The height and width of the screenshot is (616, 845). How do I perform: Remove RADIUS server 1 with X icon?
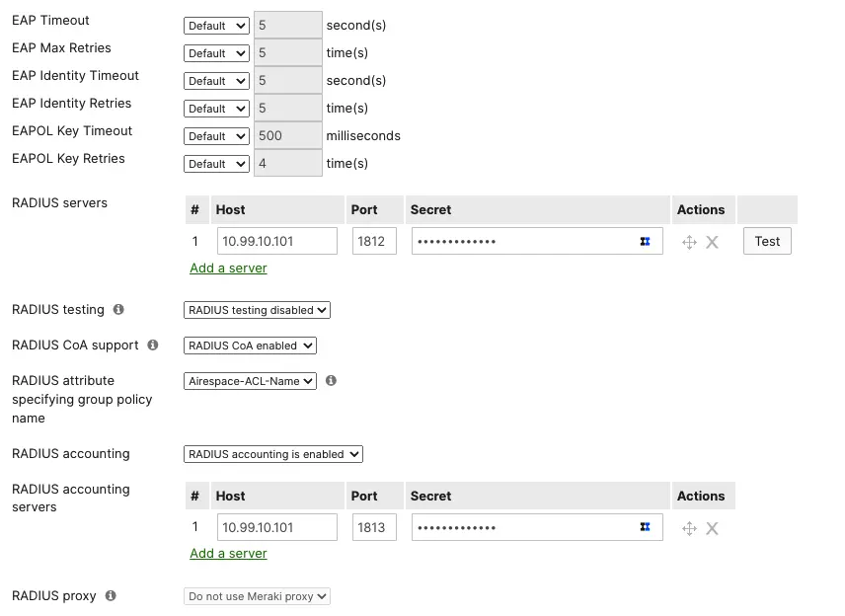[712, 242]
